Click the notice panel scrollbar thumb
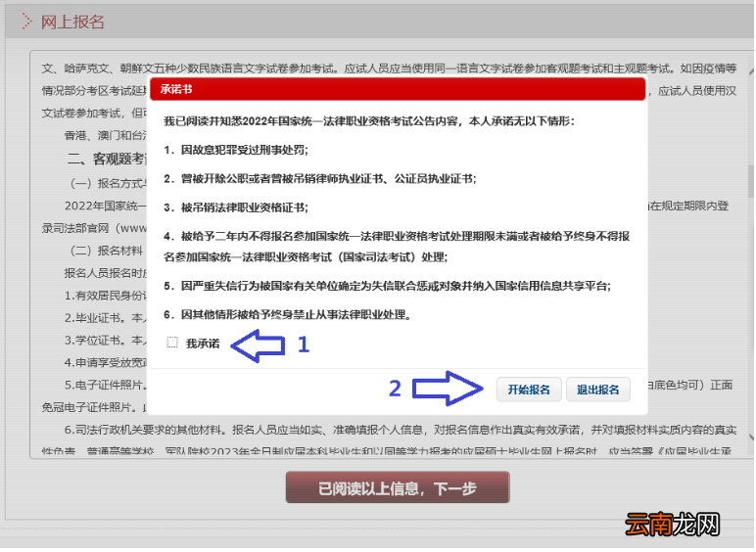 (751, 181)
